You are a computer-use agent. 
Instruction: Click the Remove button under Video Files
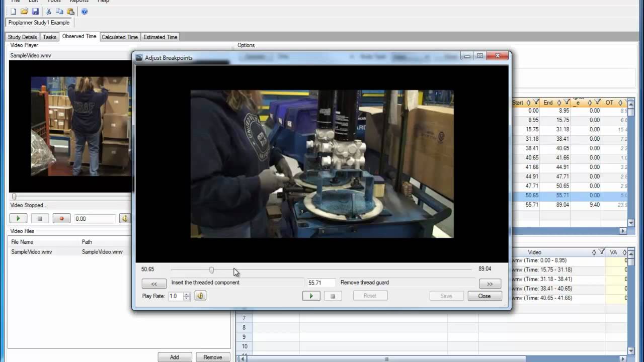(x=213, y=357)
